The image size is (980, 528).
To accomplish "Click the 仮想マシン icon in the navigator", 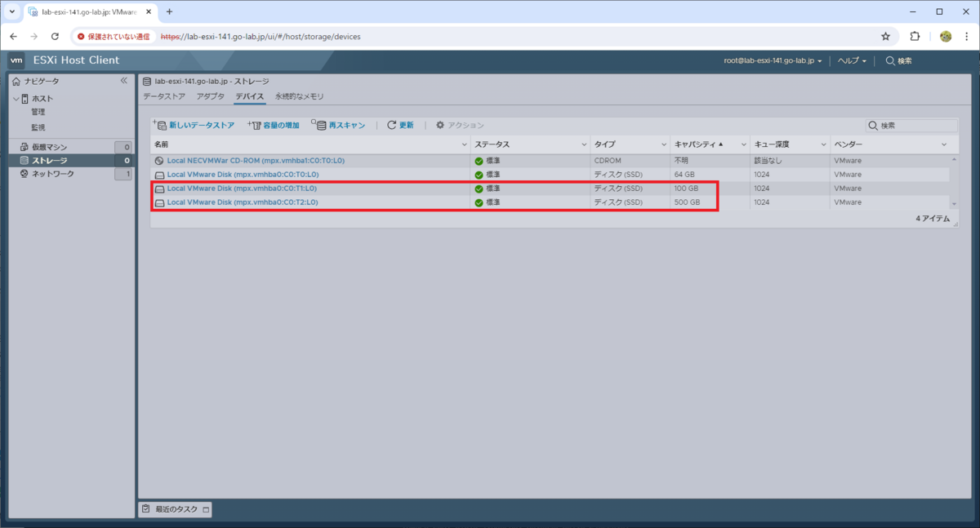I will (24, 147).
